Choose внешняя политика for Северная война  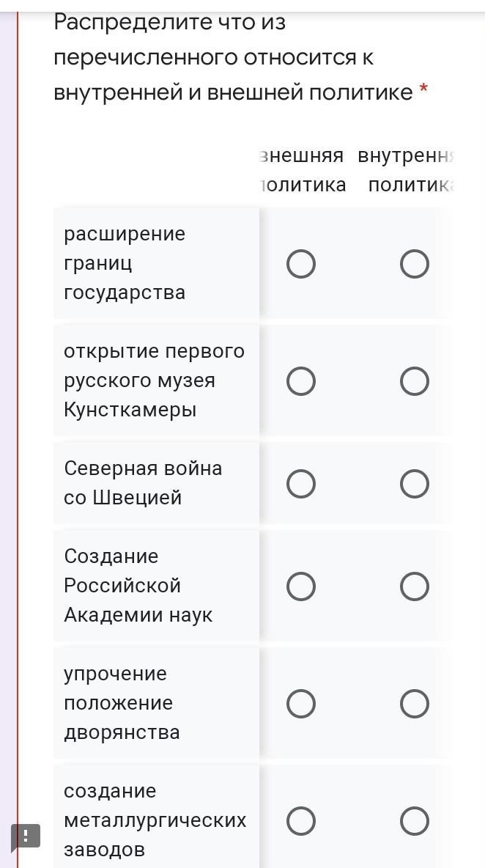(x=301, y=484)
